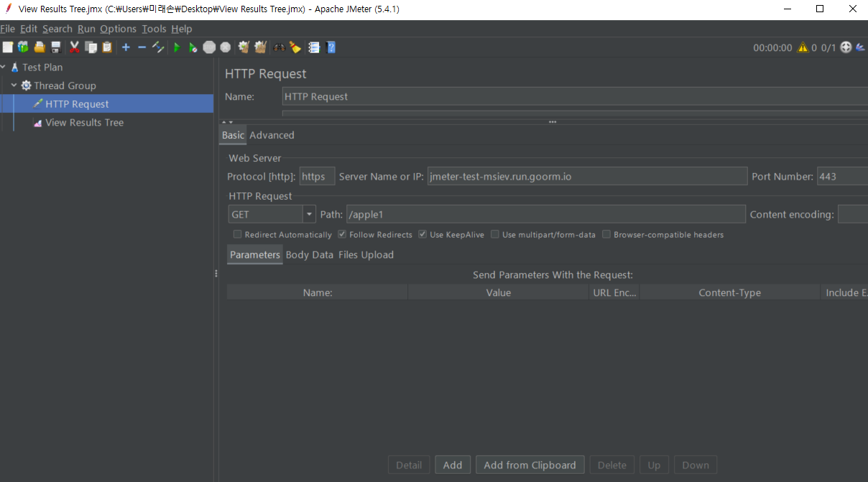
Task: Open the Run menu
Action: coord(86,29)
